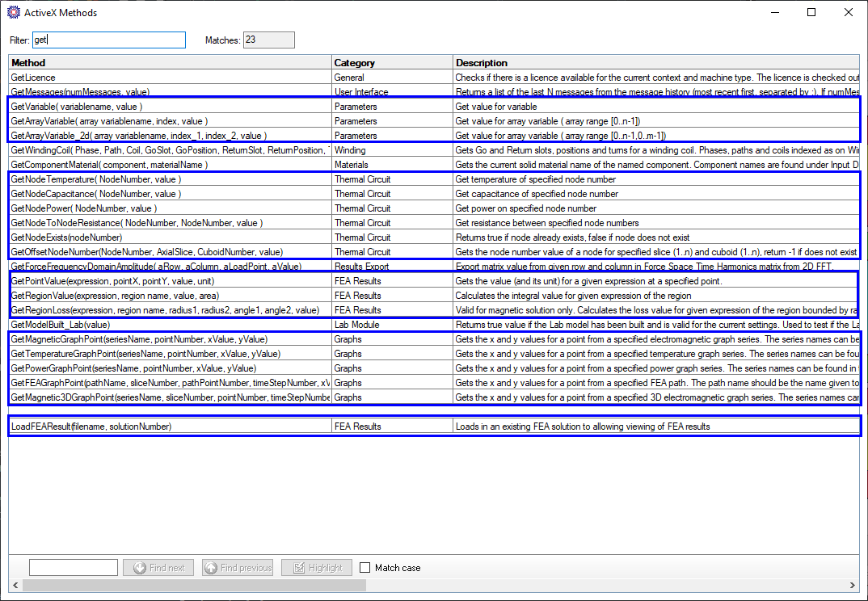868x601 pixels.
Task: Click the horizontal scrollbar right arrow
Action: (x=853, y=585)
